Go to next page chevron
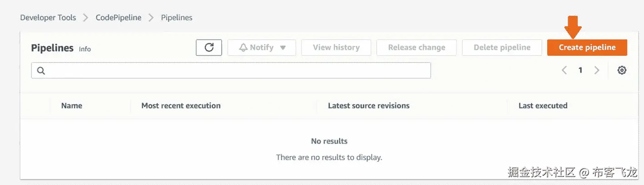644x185 pixels. 597,70
